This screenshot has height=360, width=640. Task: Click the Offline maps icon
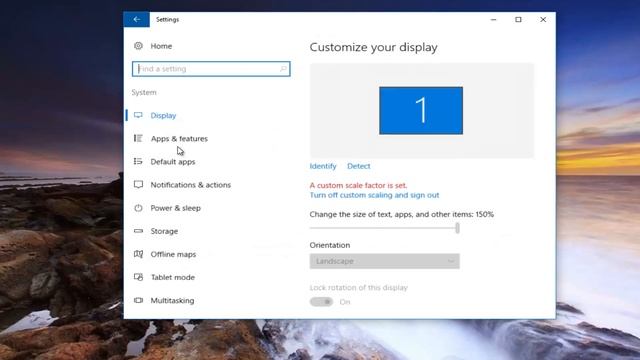[138, 254]
